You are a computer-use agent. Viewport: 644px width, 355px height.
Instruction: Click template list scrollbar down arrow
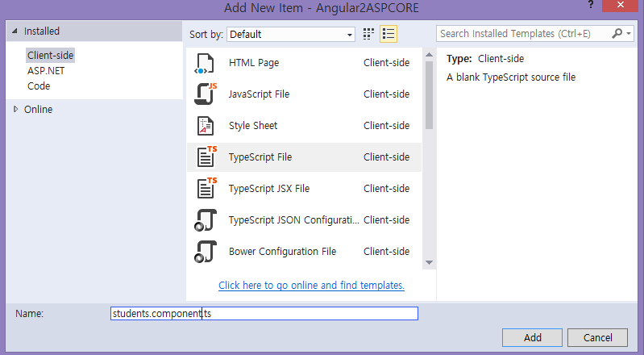[x=429, y=262]
